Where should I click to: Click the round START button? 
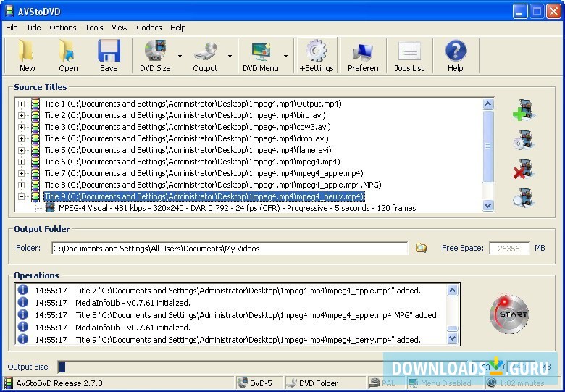509,314
